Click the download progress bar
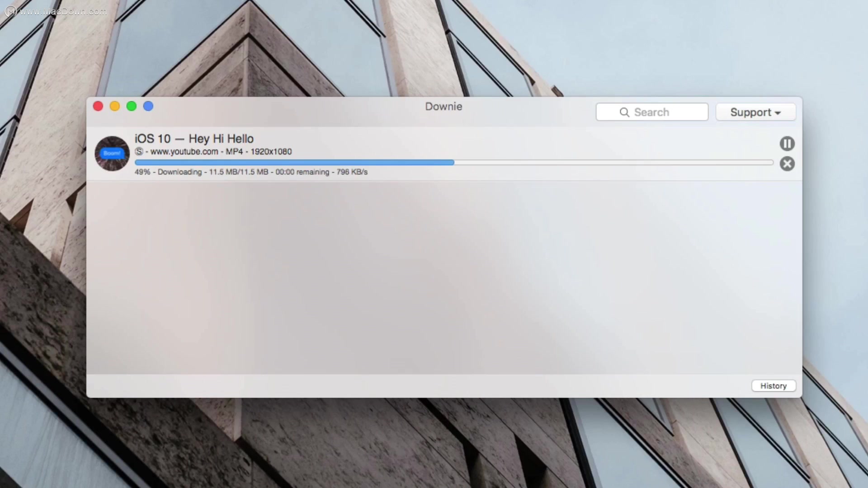Screen dimensions: 868x488 point(454,162)
